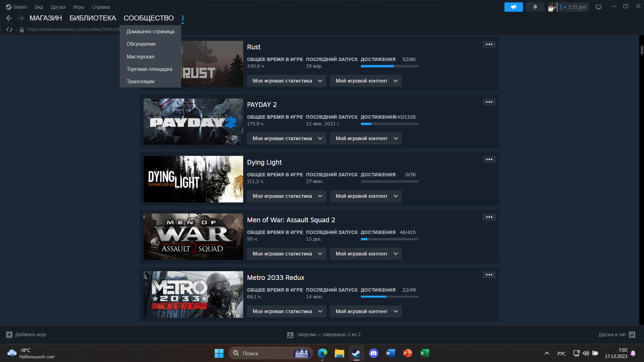
Task: Open the Друзья menu
Action: tap(58, 7)
